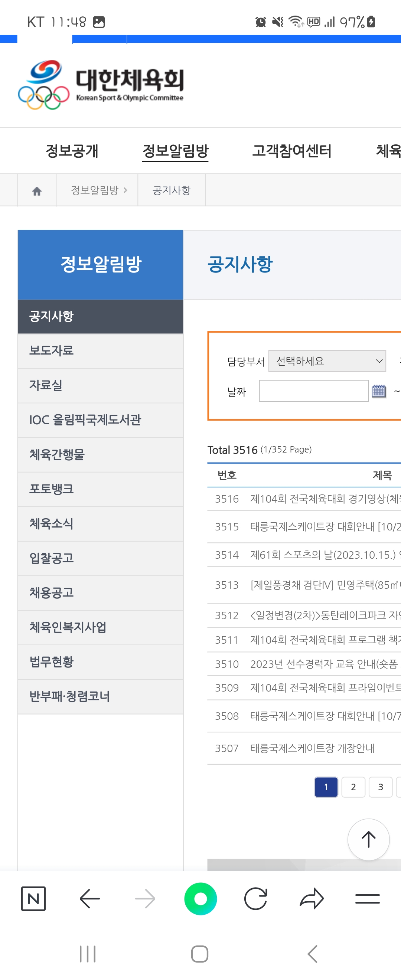Select 체육인복지사업 in the sidebar
Viewport: 401px width, 980px height.
[101, 627]
